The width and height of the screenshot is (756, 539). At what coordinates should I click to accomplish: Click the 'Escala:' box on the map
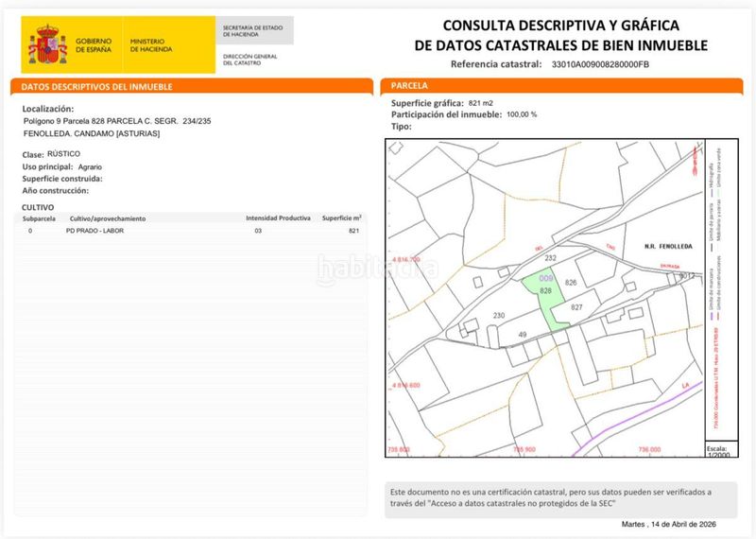(721, 449)
